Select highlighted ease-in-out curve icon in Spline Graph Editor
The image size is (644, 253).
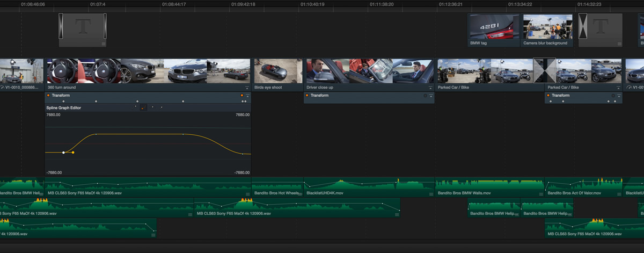143,108
